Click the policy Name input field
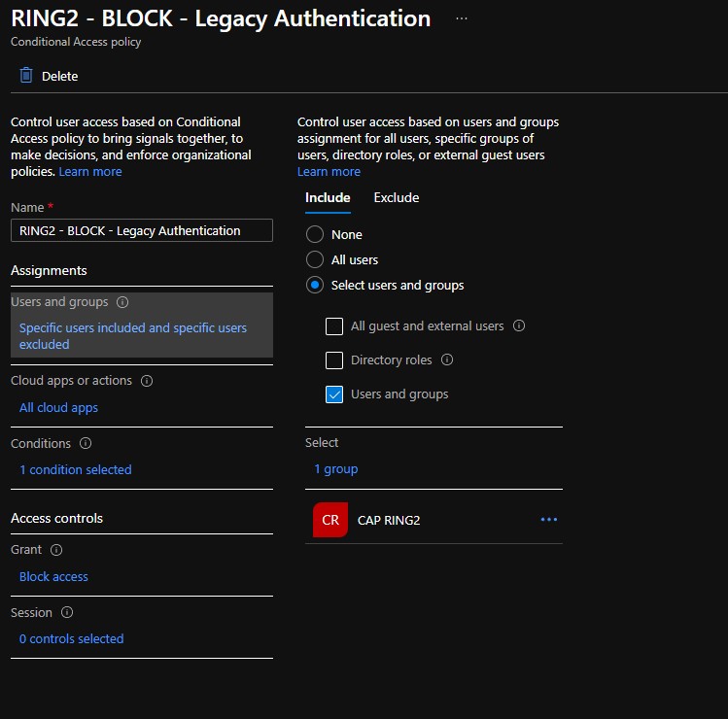728x719 pixels. pos(141,230)
